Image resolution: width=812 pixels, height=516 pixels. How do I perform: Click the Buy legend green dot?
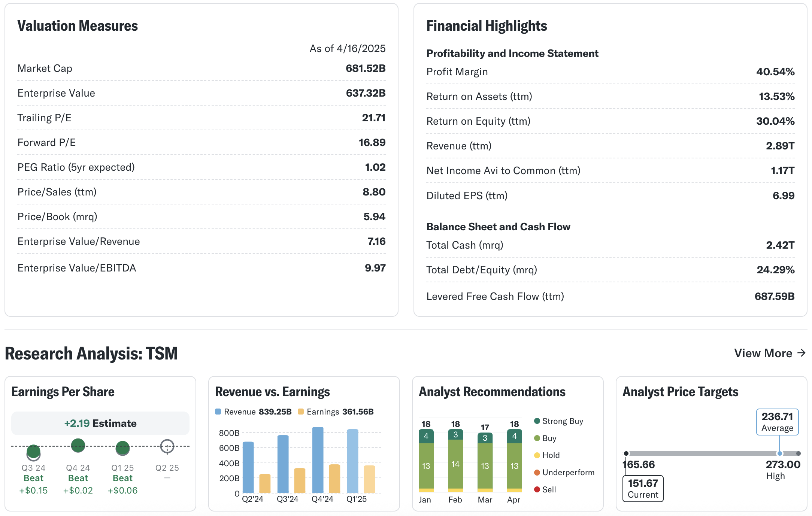537,438
